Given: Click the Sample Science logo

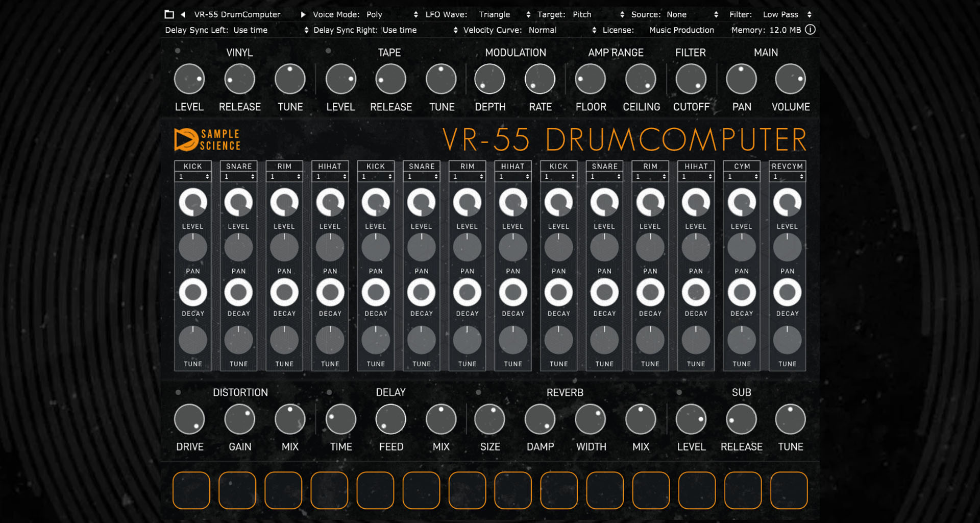Looking at the screenshot, I should 207,140.
